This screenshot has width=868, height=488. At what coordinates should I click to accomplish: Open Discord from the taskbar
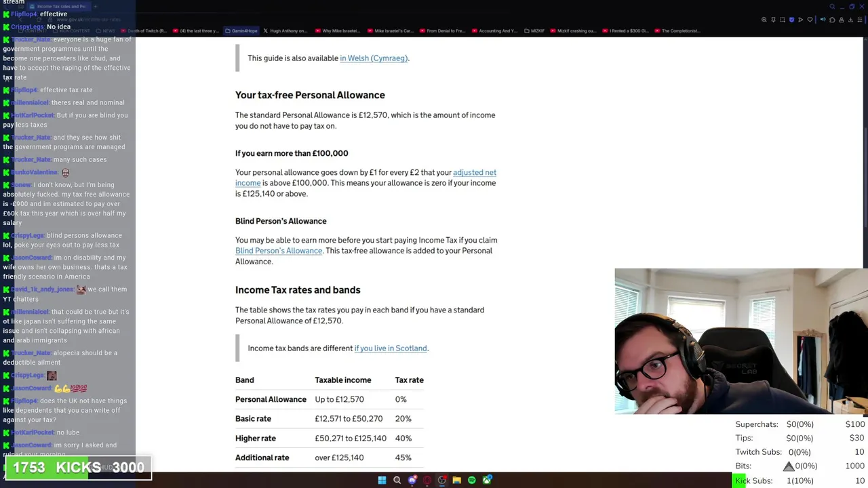[412, 481]
